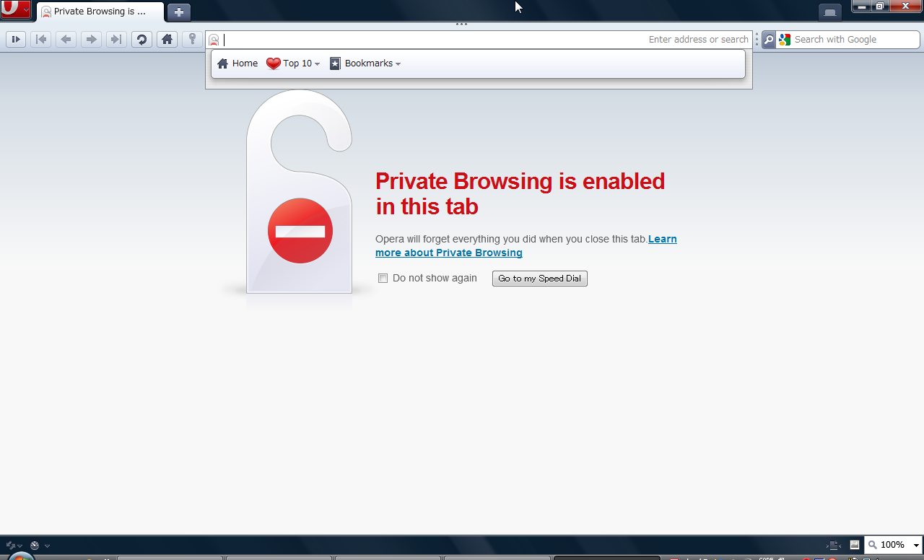Click the Fit to Width icon in the status bar
This screenshot has width=924, height=560.
tap(834, 546)
